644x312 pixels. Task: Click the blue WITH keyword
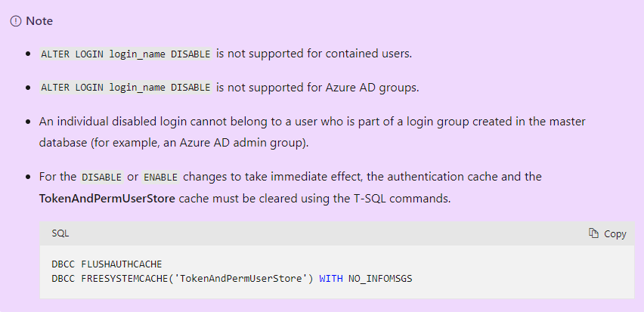coord(331,278)
